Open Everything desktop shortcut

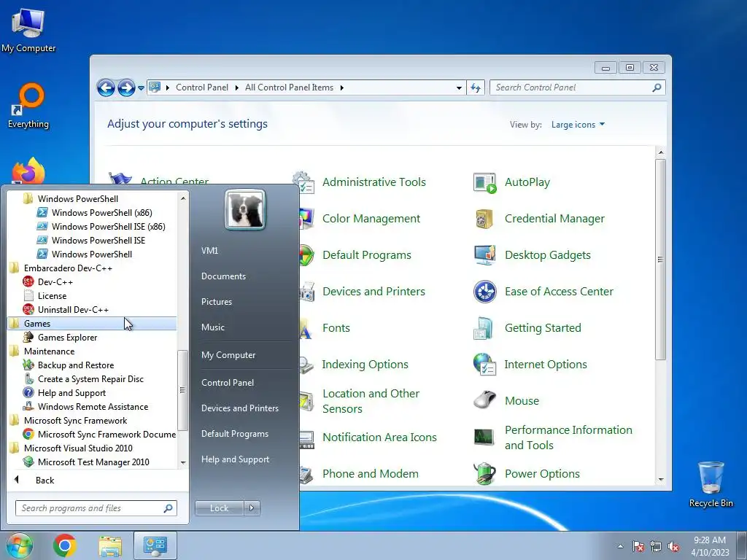click(x=28, y=106)
